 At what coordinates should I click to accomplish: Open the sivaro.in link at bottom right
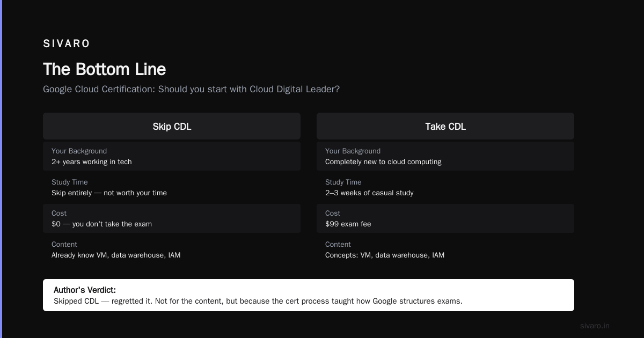click(595, 326)
